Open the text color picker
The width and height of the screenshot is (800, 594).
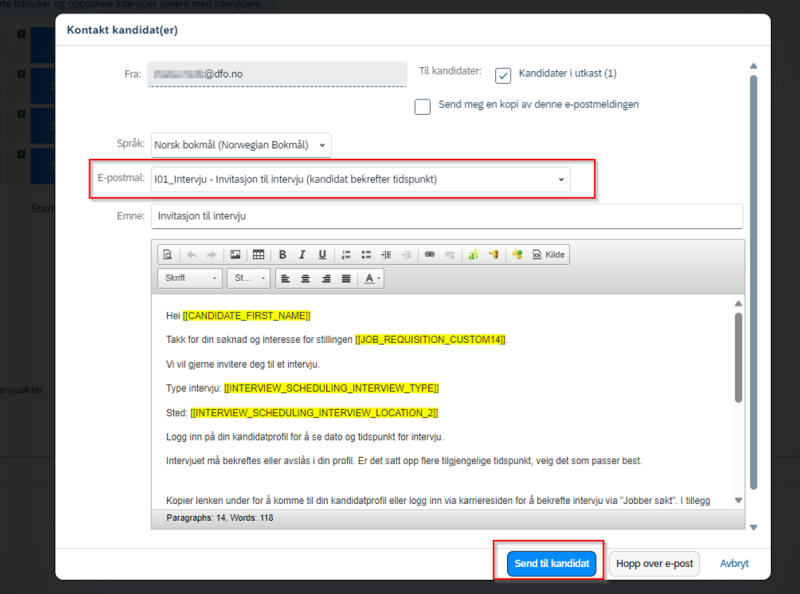point(372,279)
